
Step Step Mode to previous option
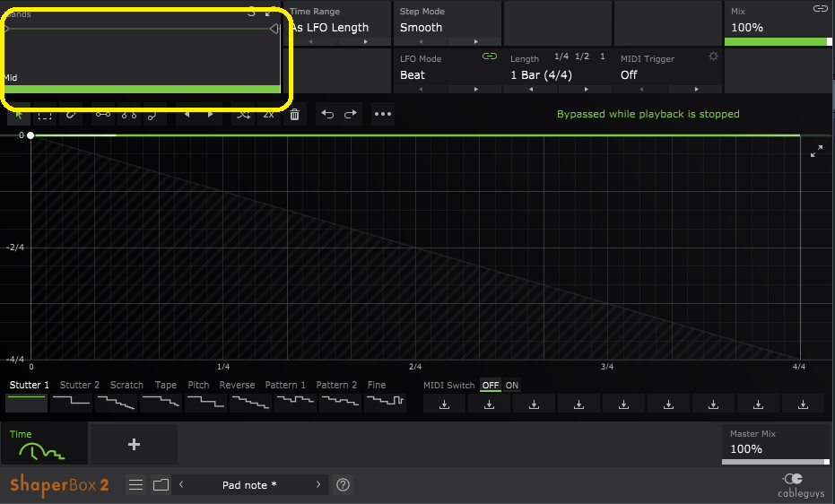(x=421, y=41)
